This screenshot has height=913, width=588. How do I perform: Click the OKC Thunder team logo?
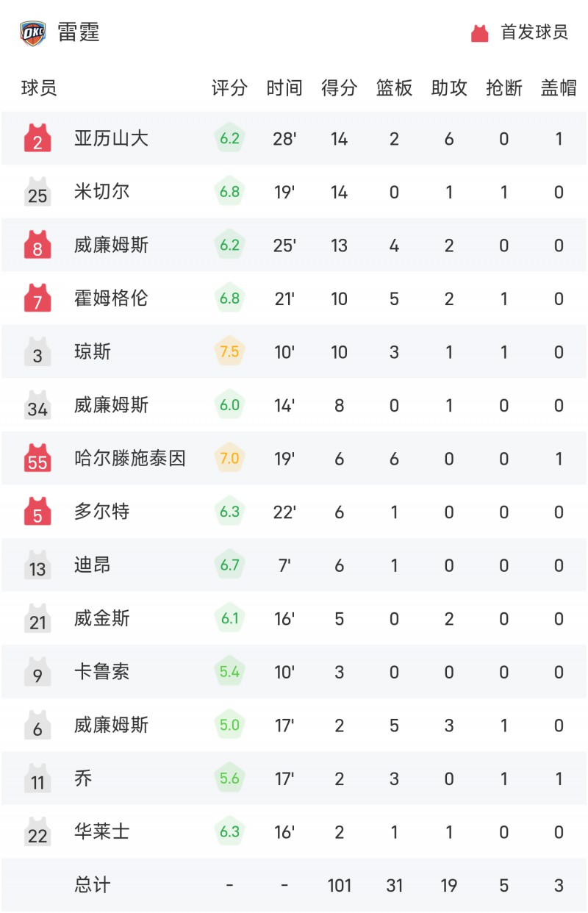pos(32,33)
